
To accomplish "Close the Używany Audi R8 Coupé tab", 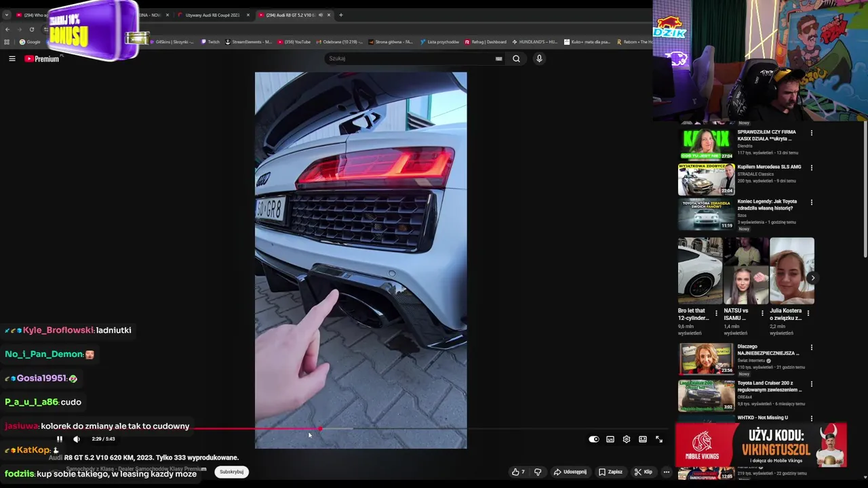I will pos(248,15).
